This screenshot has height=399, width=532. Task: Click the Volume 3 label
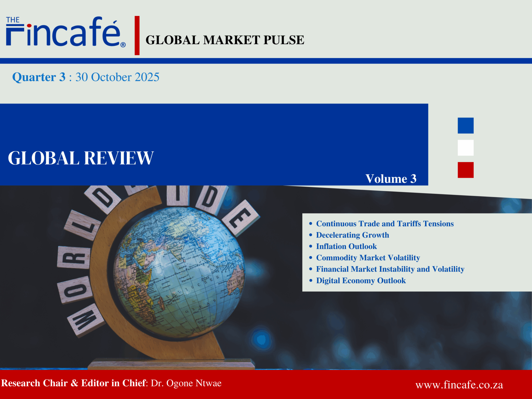click(x=391, y=179)
